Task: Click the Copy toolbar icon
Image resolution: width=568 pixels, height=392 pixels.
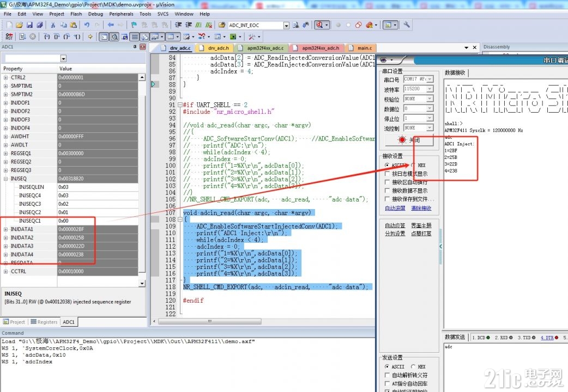Action: click(63, 25)
